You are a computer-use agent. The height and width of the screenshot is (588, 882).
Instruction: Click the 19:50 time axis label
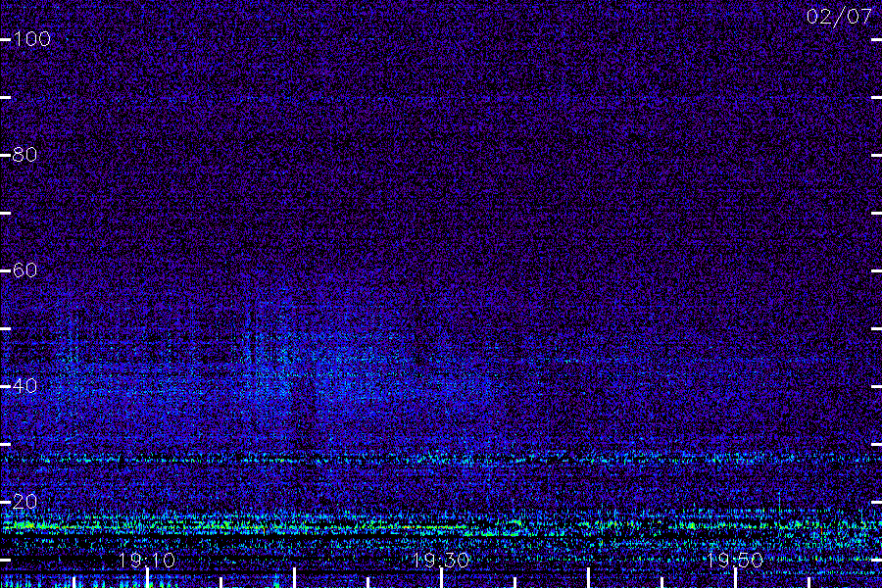735,560
